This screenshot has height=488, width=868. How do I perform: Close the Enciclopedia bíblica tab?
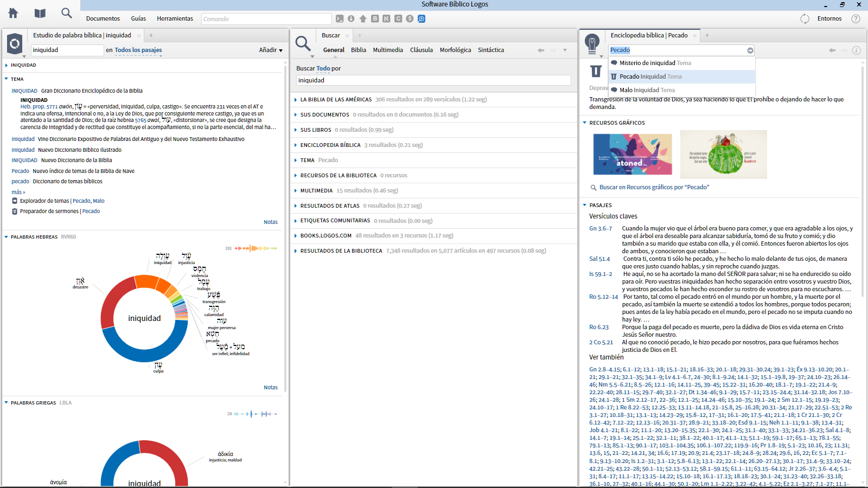[x=694, y=36]
